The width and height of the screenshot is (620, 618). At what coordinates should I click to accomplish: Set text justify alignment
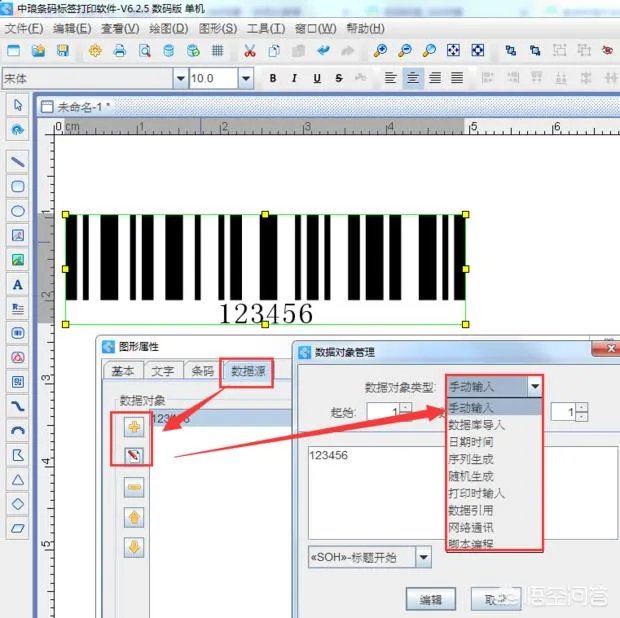[x=457, y=77]
